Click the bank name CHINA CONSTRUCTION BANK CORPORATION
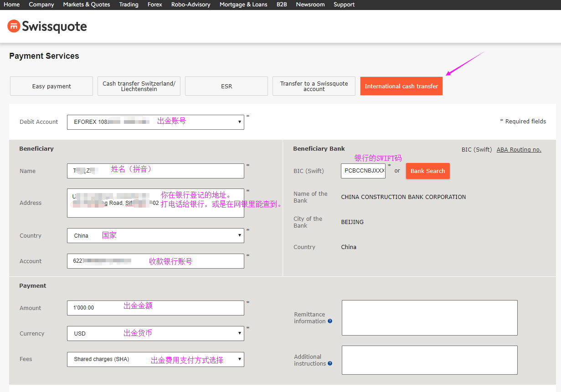The width and height of the screenshot is (561, 392). (x=403, y=197)
